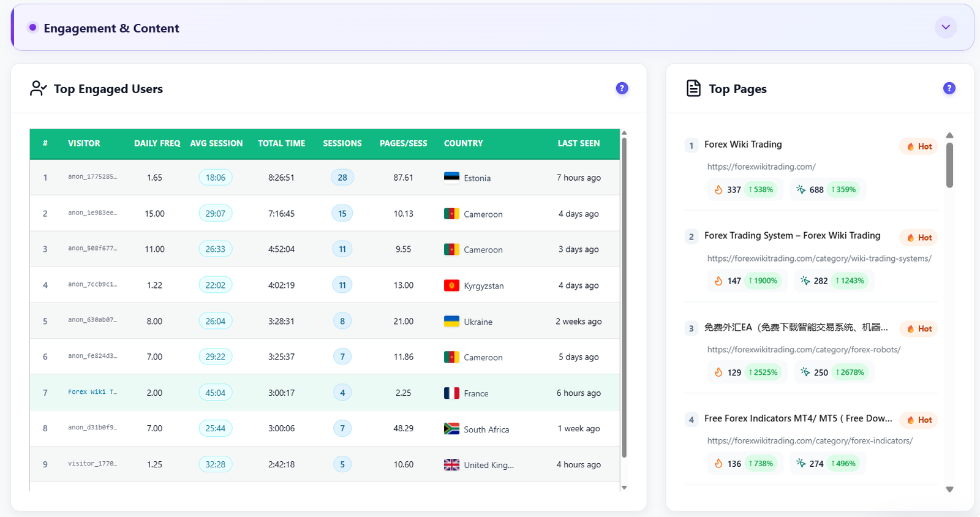980x517 pixels.
Task: Sort table by PAGES/SESS column
Action: 404,143
